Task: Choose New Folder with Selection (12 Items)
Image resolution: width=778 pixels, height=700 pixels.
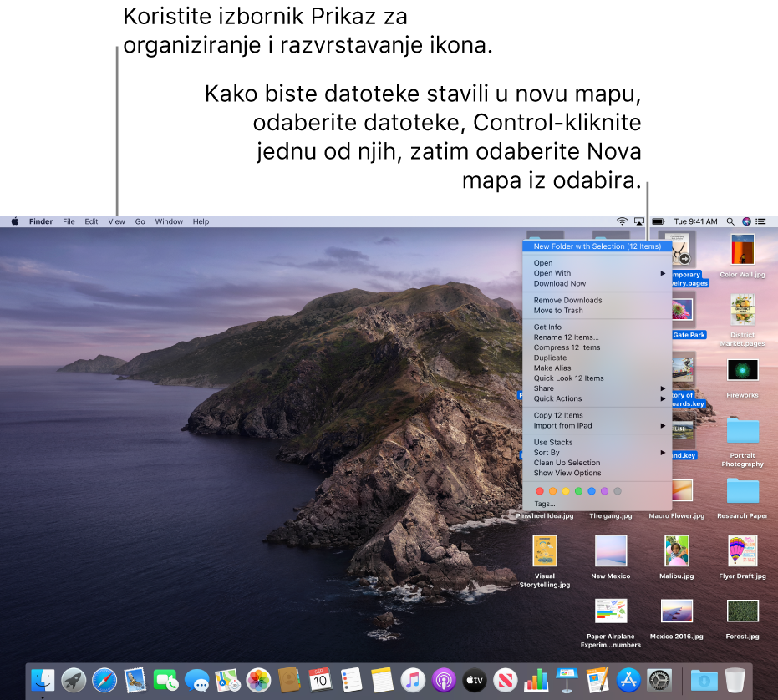Action: pyautogui.click(x=597, y=246)
